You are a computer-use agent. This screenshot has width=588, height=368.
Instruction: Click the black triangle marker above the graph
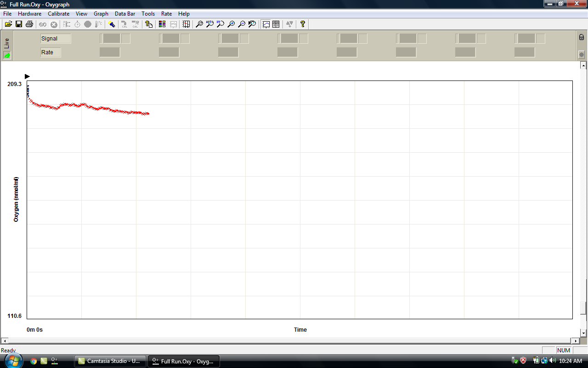(27, 76)
